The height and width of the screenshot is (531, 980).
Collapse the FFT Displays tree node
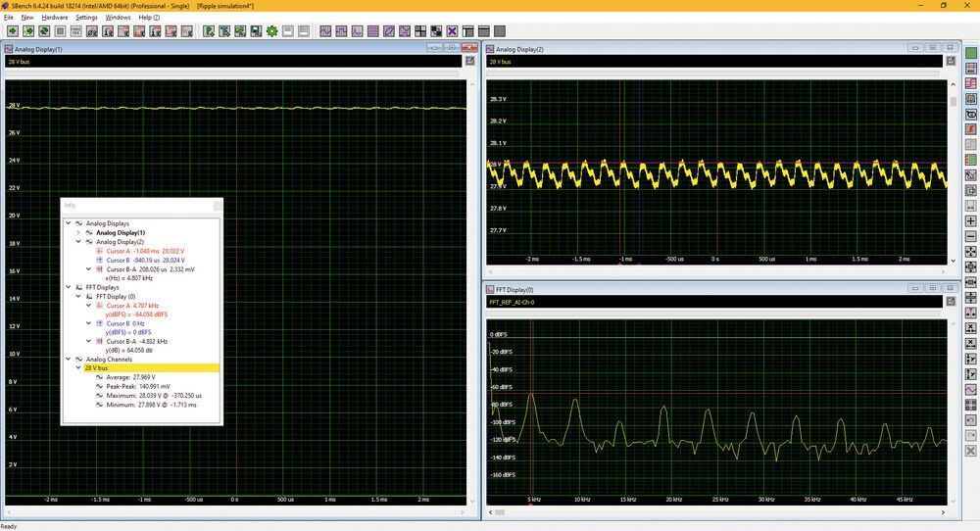(69, 287)
